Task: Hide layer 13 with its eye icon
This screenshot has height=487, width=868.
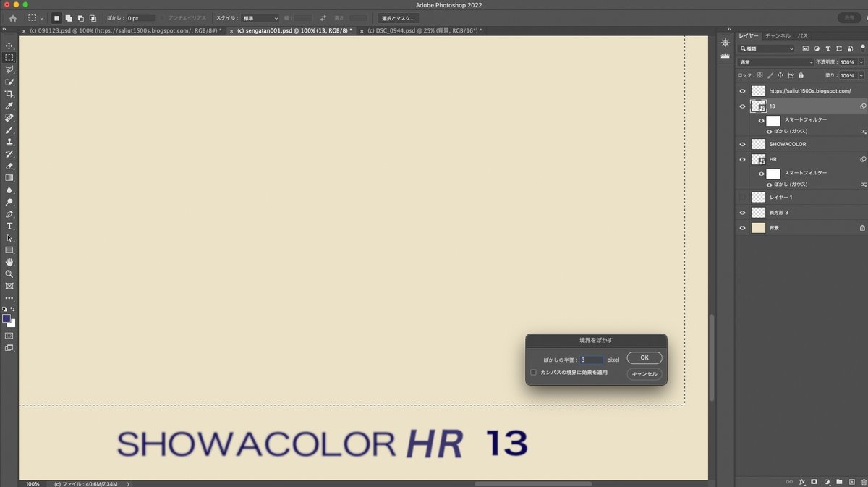Action: pos(742,106)
